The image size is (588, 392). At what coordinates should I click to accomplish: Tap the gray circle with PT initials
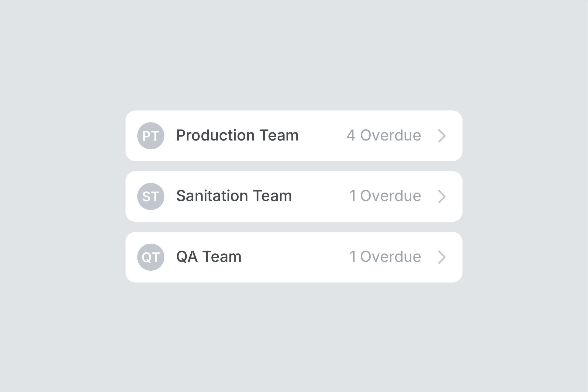151,136
